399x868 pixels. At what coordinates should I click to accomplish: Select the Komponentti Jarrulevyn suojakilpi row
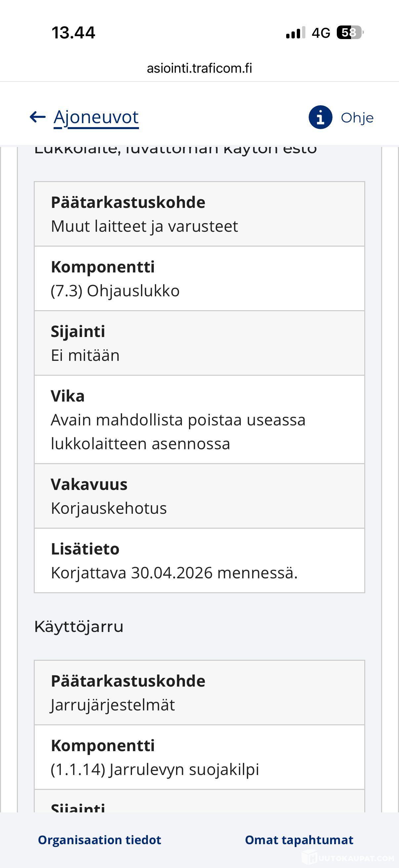coord(199,757)
